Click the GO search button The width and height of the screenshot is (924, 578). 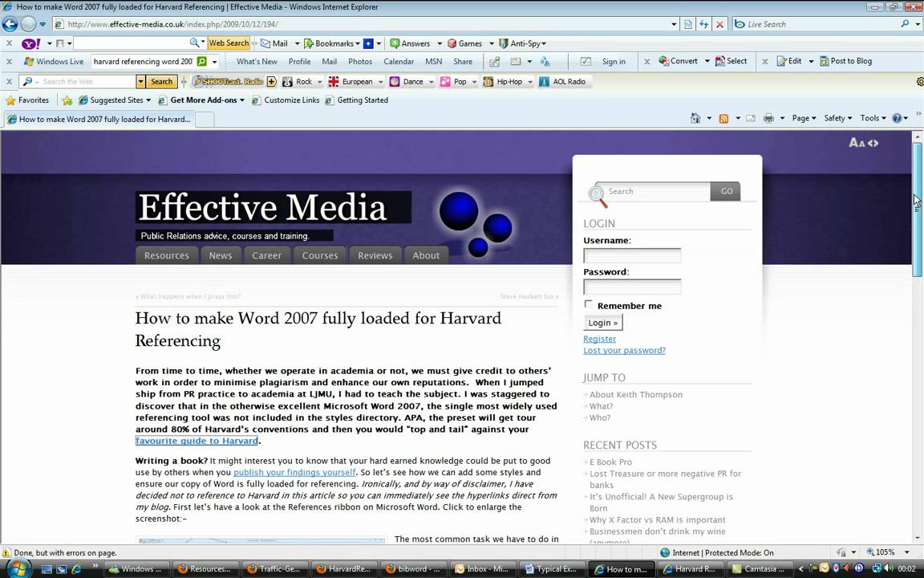click(726, 191)
